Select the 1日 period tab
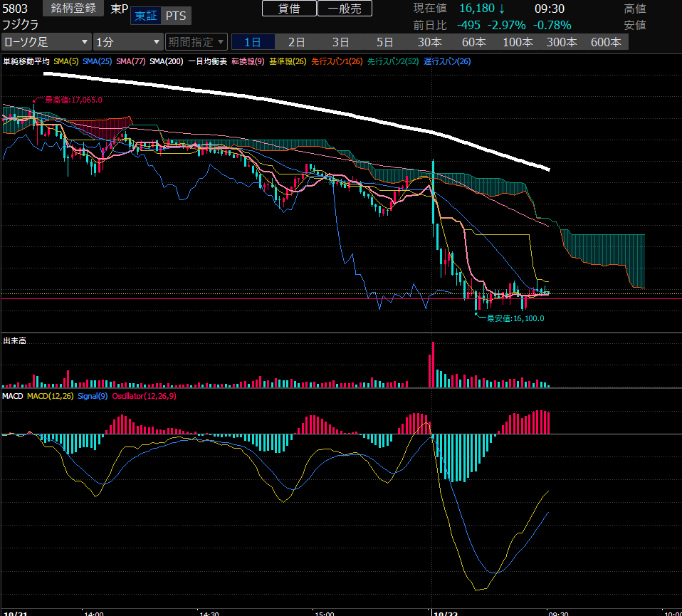This screenshot has width=682, height=616. coord(253,42)
